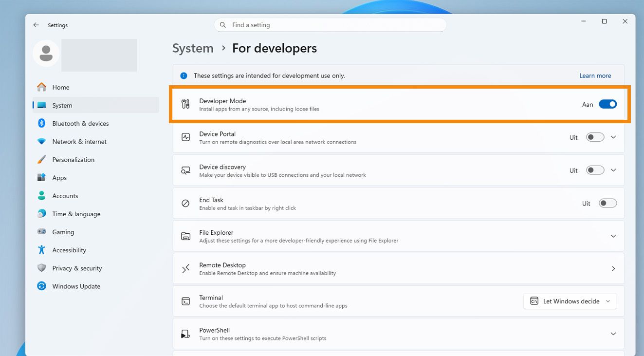The width and height of the screenshot is (644, 356).
Task: Turn off the Developer Mode toggle
Action: pos(608,104)
